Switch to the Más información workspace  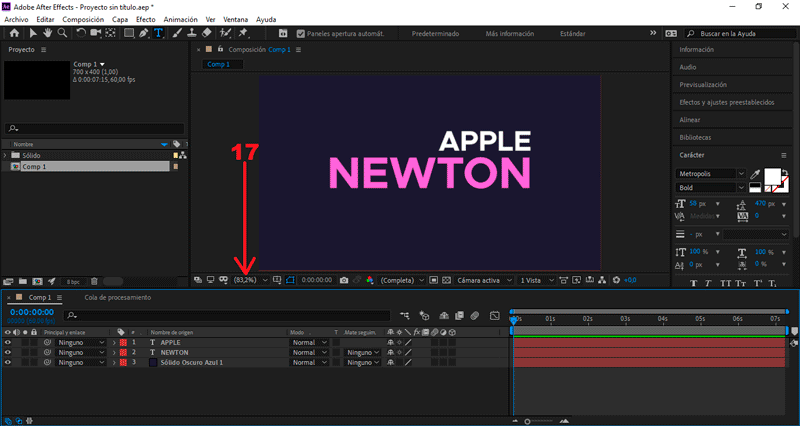510,34
